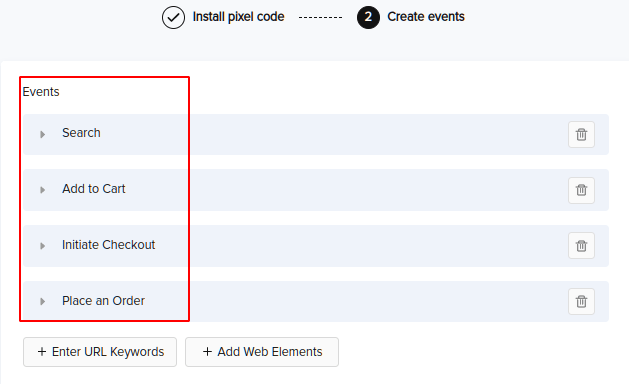Click the step 2 circle for Create events
Image resolution: width=629 pixels, height=384 pixels.
(368, 17)
